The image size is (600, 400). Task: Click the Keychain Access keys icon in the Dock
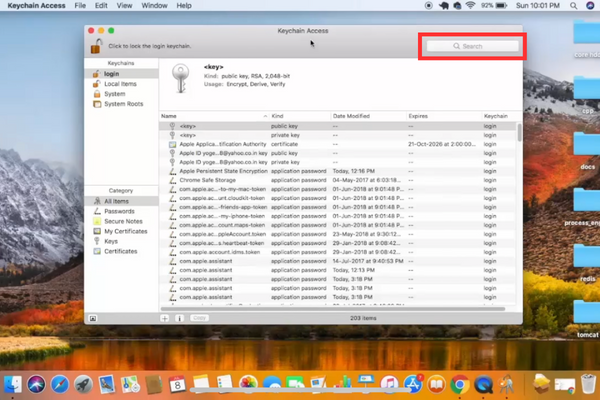point(507,384)
